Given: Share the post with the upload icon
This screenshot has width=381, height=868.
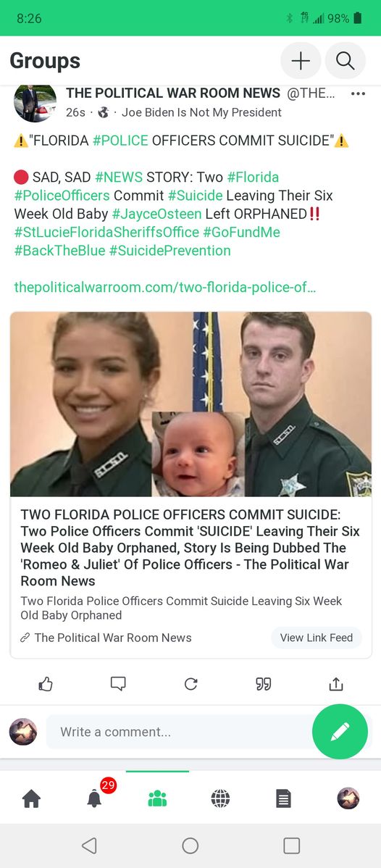Looking at the screenshot, I should pos(335,684).
